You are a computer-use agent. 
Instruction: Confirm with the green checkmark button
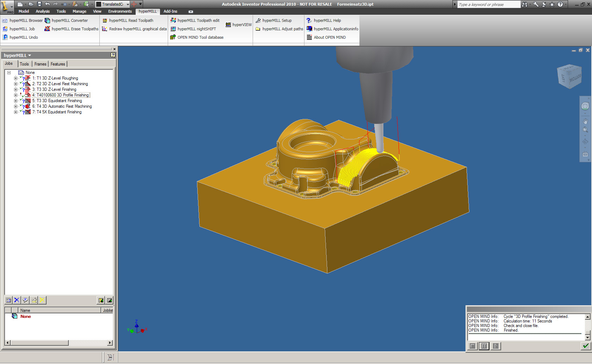pyautogui.click(x=585, y=346)
